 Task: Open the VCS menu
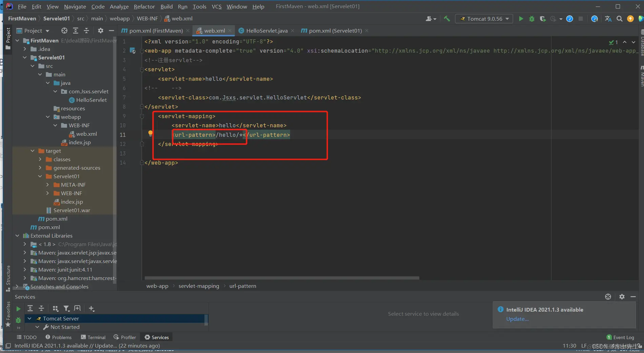pos(216,6)
